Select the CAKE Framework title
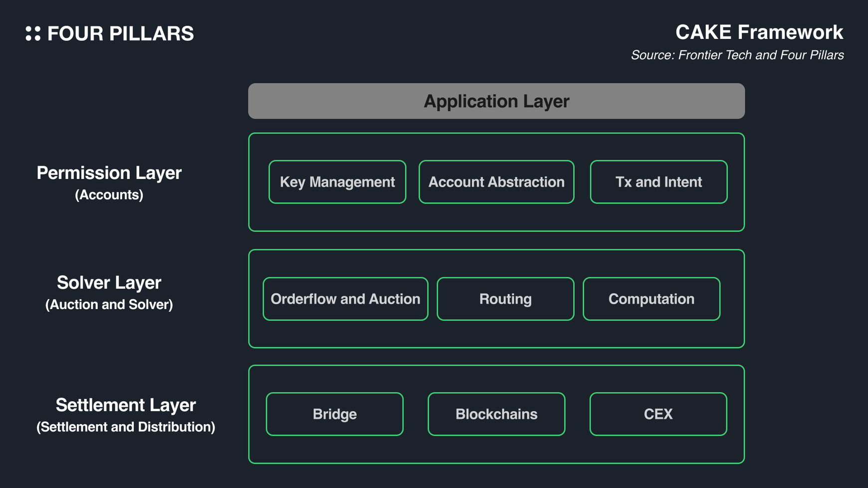The width and height of the screenshot is (868, 488). click(759, 32)
